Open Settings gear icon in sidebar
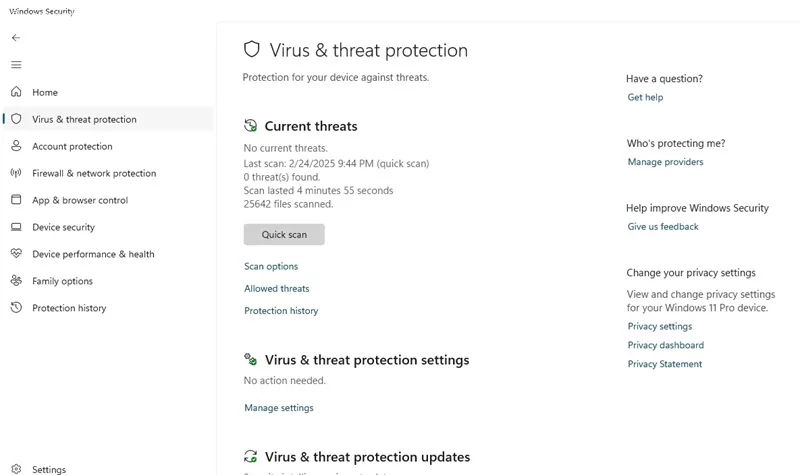The height and width of the screenshot is (475, 800). pyautogui.click(x=16, y=469)
